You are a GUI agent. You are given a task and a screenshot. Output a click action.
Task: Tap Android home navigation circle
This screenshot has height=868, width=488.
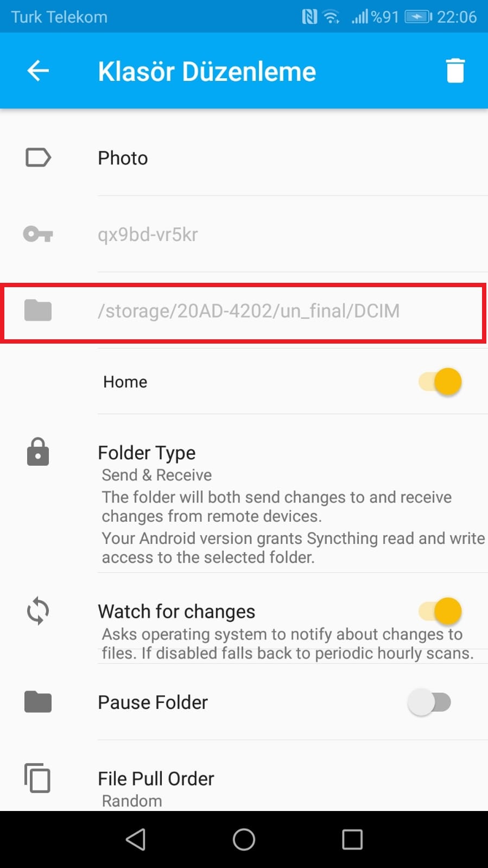[x=244, y=839]
